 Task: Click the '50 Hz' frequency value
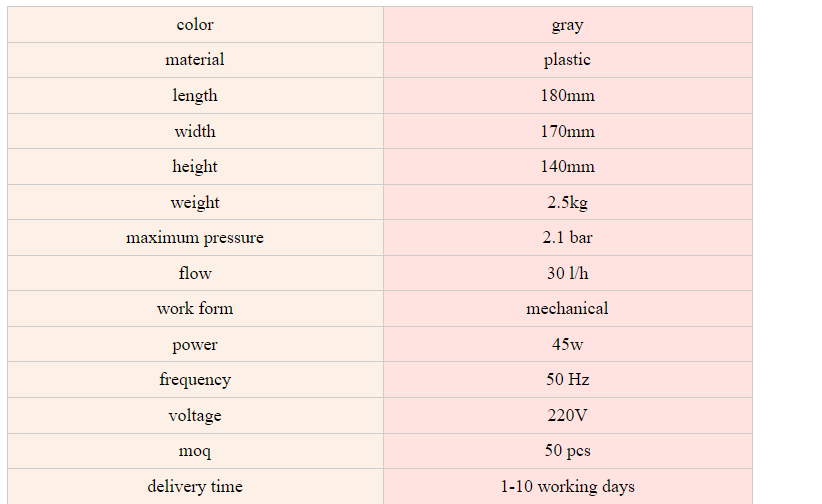coord(567,380)
